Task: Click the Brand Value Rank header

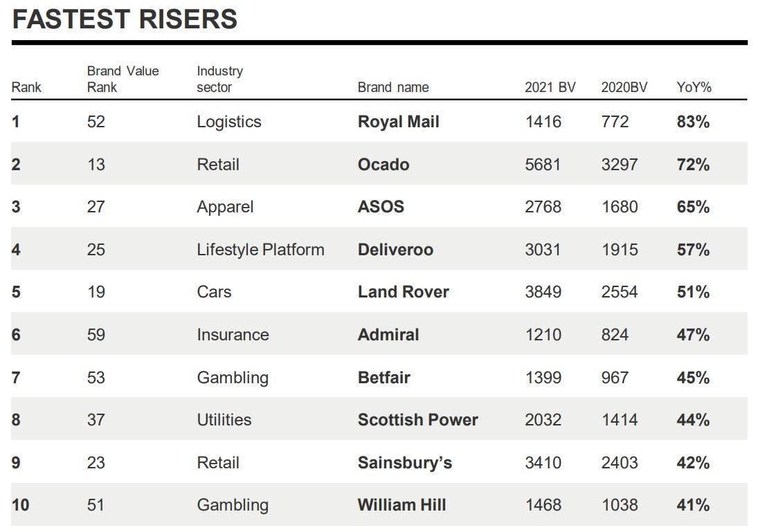Action: (123, 79)
